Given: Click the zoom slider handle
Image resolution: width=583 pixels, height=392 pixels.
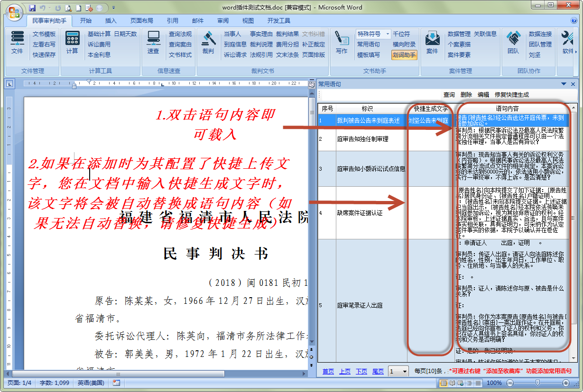Looking at the screenshot, I should (x=537, y=383).
